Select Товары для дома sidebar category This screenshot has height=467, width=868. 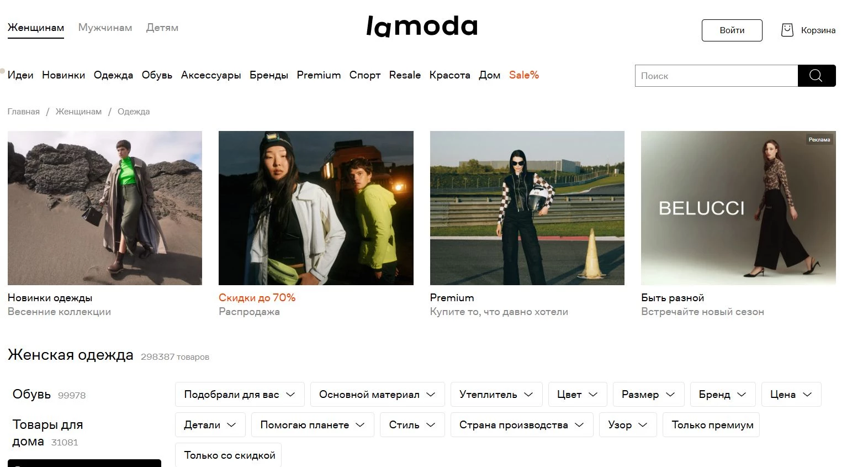pos(47,433)
